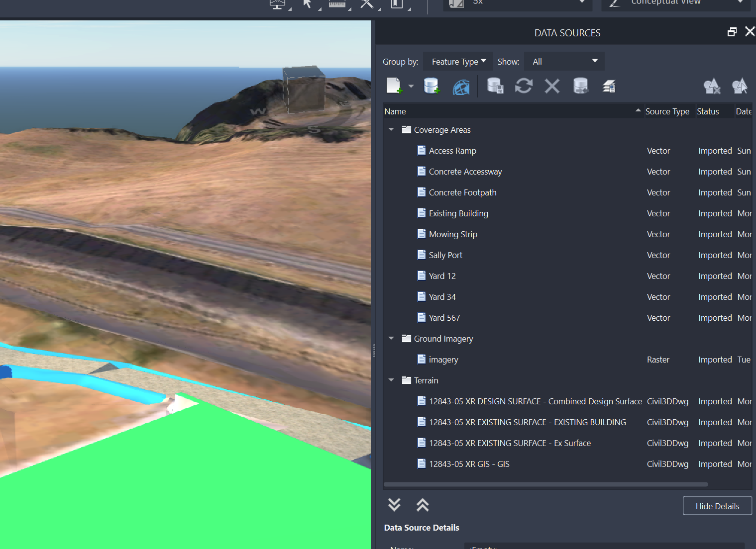Undock the Data Sources panel
The width and height of the screenshot is (756, 549).
[732, 32]
